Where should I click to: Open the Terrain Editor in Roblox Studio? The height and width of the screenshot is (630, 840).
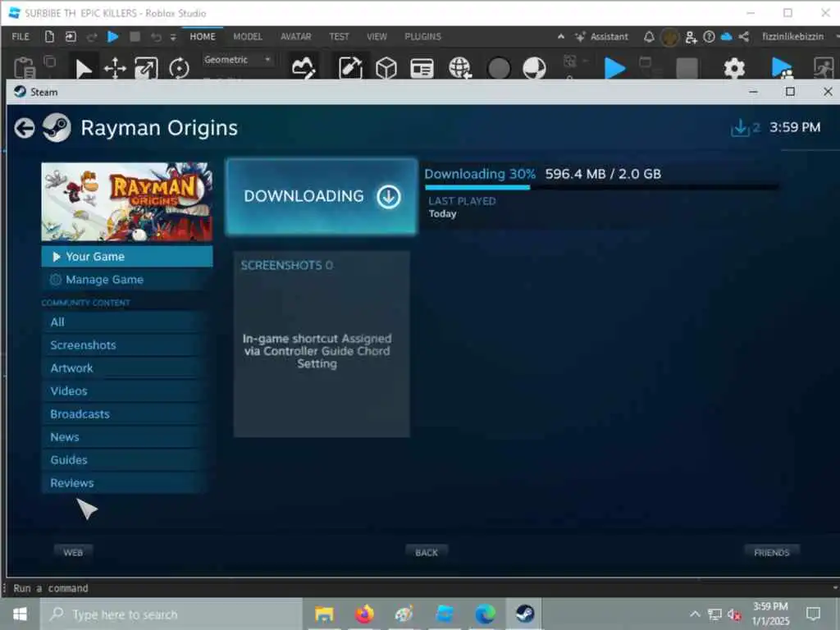(x=303, y=68)
